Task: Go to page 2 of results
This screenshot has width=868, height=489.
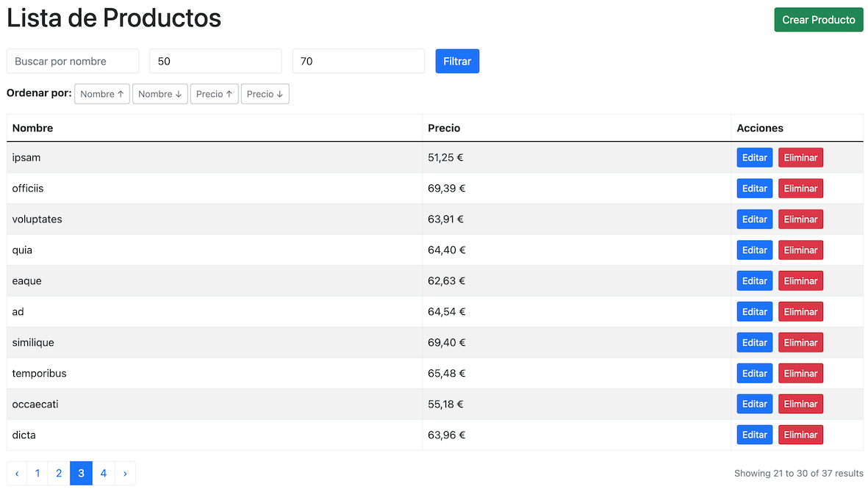Action: tap(59, 473)
